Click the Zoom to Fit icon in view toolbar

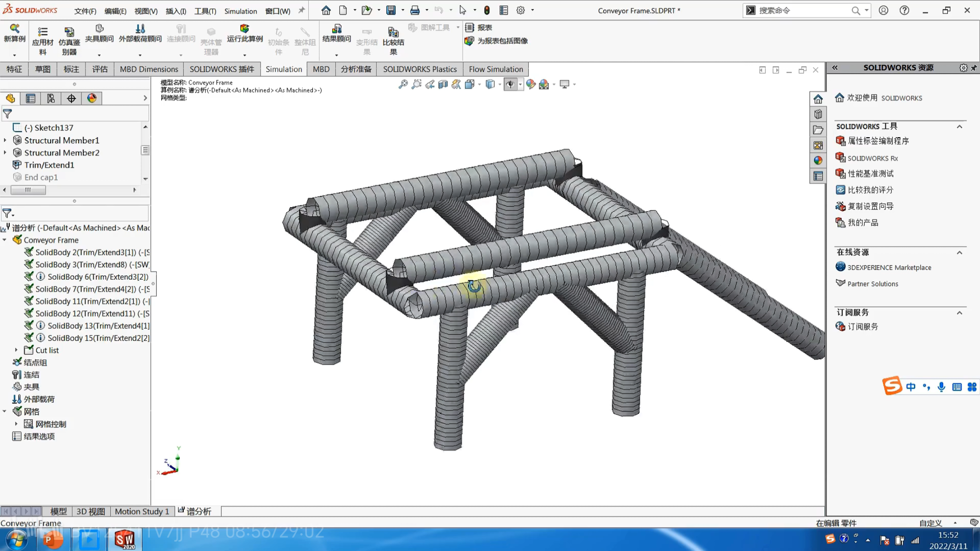point(403,84)
